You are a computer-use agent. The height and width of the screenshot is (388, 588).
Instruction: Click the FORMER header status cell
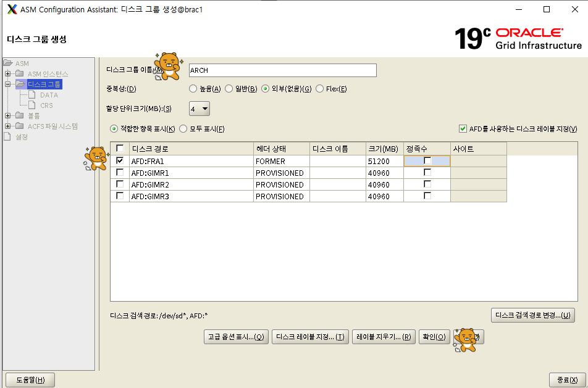[x=282, y=161]
